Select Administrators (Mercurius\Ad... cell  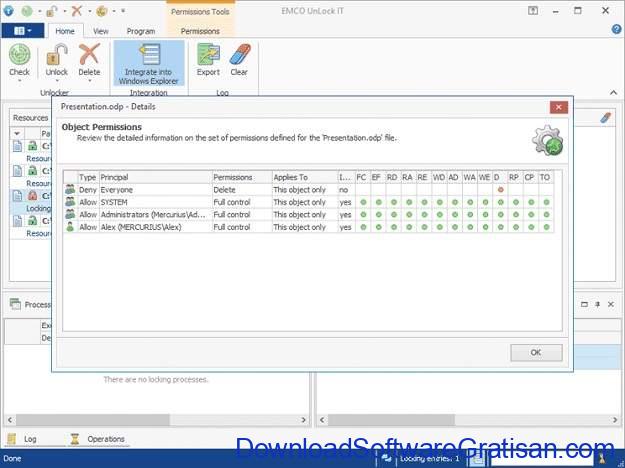tap(155, 214)
